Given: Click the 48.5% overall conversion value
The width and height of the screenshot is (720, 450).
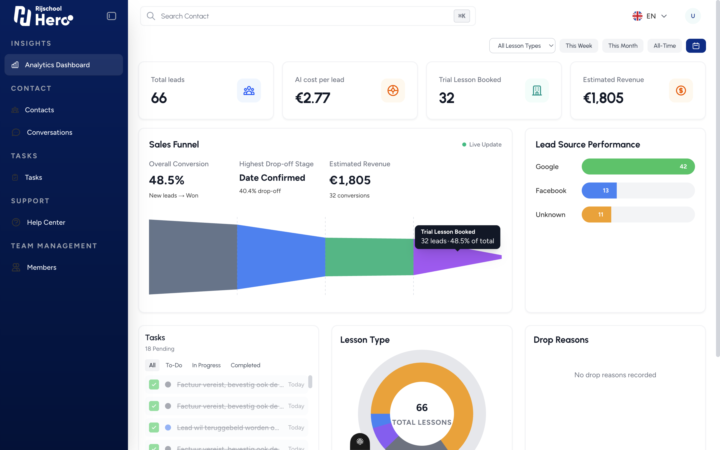Looking at the screenshot, I should click(x=167, y=180).
